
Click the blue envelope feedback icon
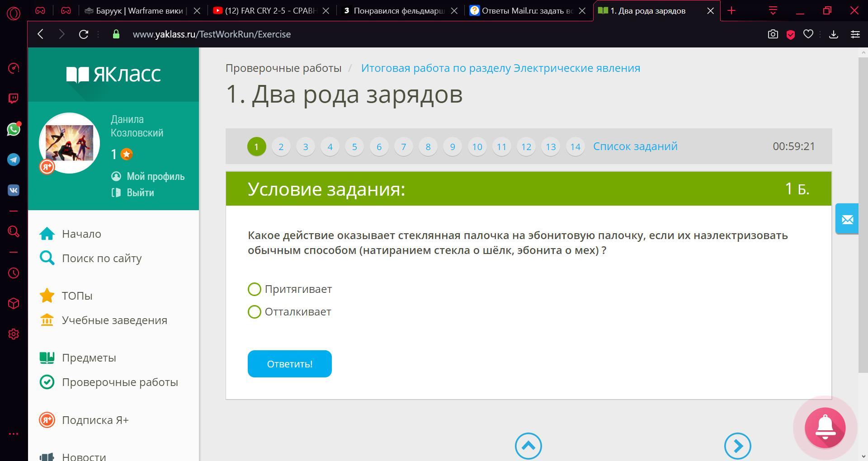(x=847, y=219)
